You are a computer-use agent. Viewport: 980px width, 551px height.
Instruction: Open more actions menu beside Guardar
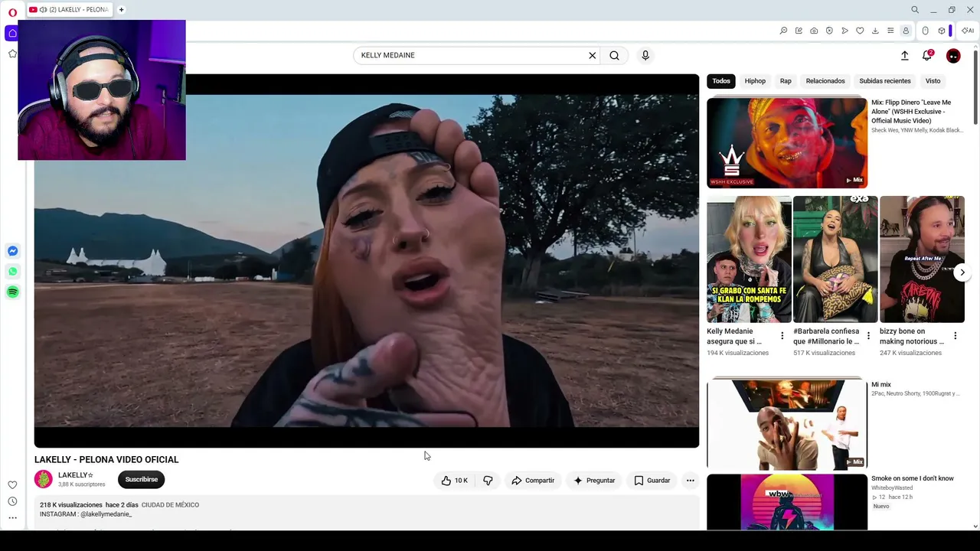pos(691,481)
